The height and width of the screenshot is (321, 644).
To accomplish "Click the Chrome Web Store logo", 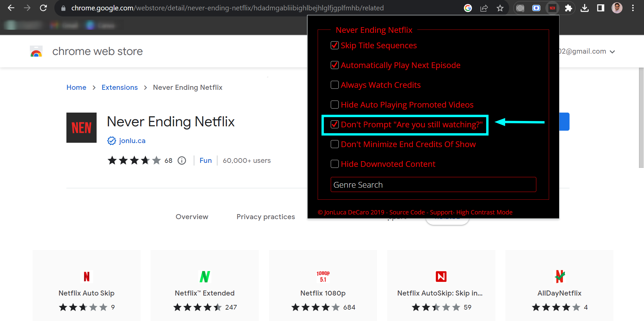I will click(36, 51).
